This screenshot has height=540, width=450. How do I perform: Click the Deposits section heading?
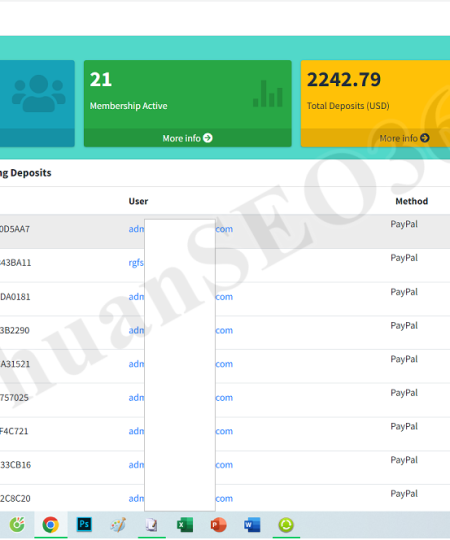tap(25, 173)
